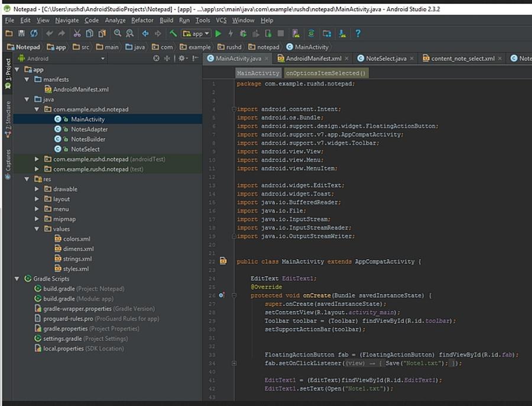Click the Stop square icon
Image resolution: width=532 pixels, height=406 pixels.
point(281,33)
